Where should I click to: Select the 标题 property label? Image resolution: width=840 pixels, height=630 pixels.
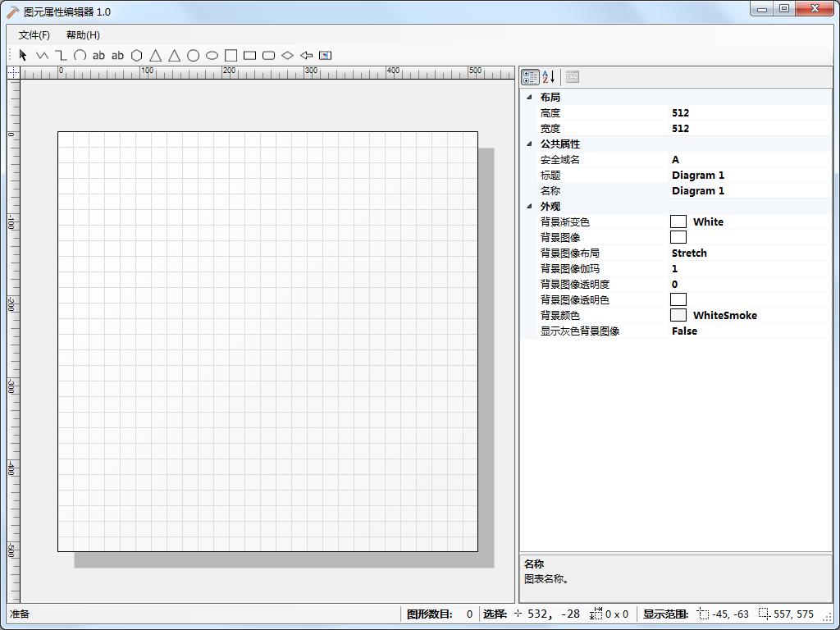coord(550,176)
